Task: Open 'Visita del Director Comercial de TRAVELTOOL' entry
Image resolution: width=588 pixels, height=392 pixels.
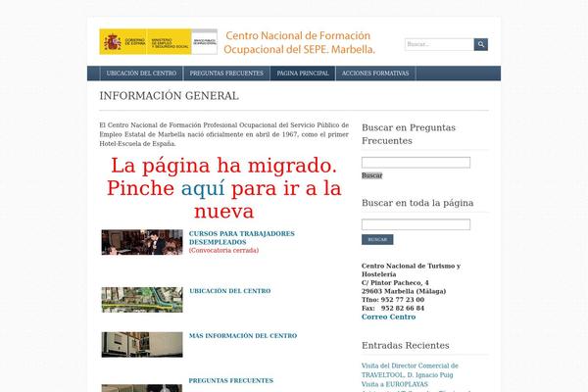Action: pyautogui.click(x=410, y=370)
